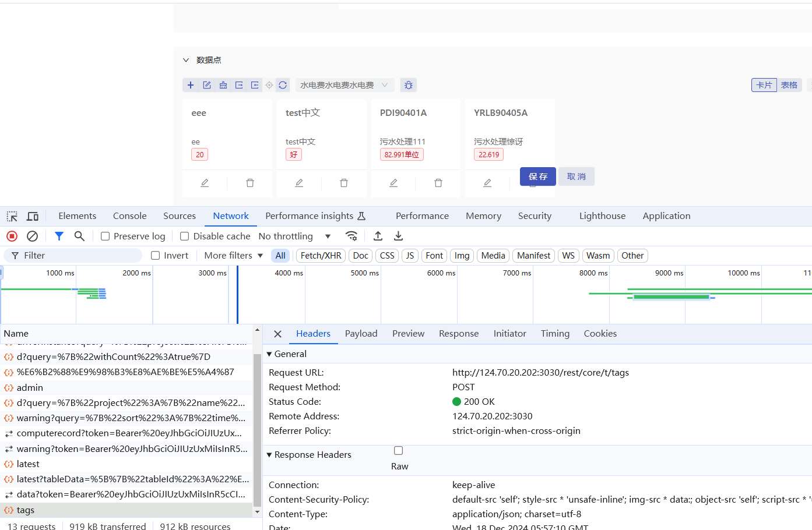Click import HAR file upload icon
Image resolution: width=812 pixels, height=530 pixels.
378,236
